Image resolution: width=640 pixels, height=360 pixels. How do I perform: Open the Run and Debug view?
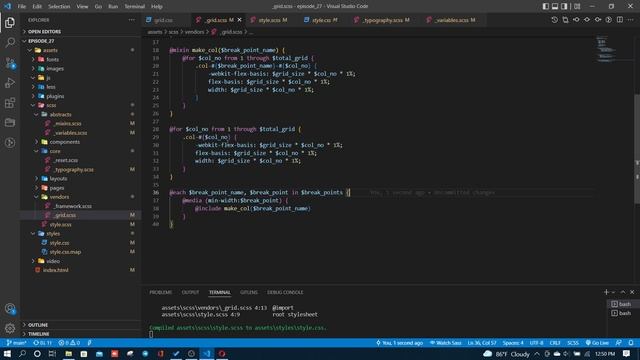(x=10, y=82)
